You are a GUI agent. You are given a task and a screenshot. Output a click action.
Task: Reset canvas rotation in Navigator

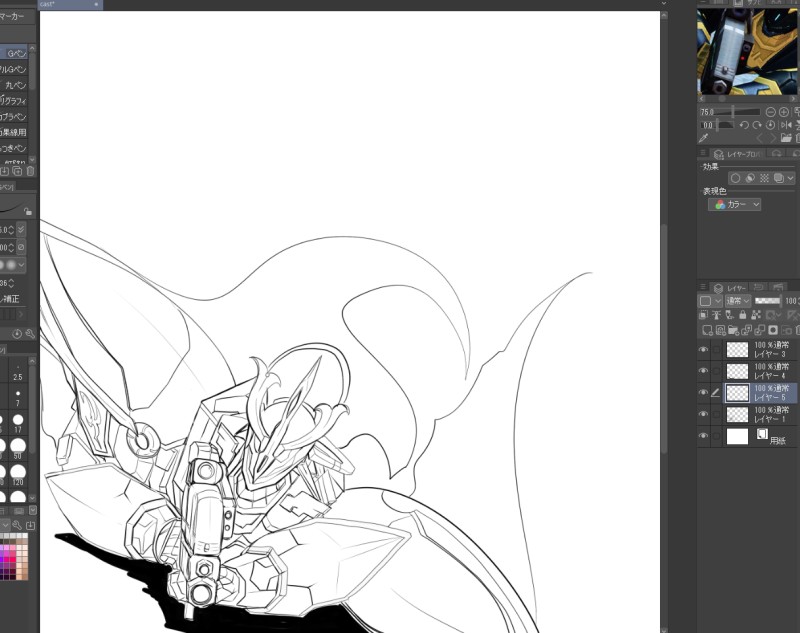770,125
